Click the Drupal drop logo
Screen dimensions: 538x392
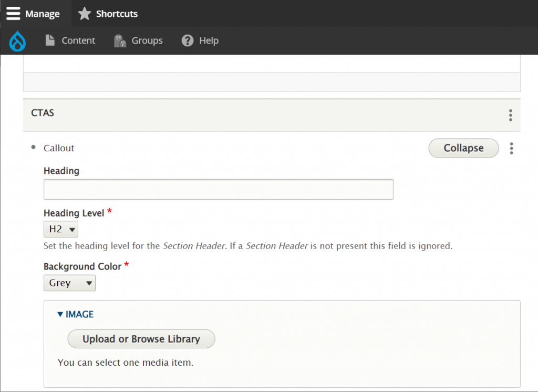17,41
